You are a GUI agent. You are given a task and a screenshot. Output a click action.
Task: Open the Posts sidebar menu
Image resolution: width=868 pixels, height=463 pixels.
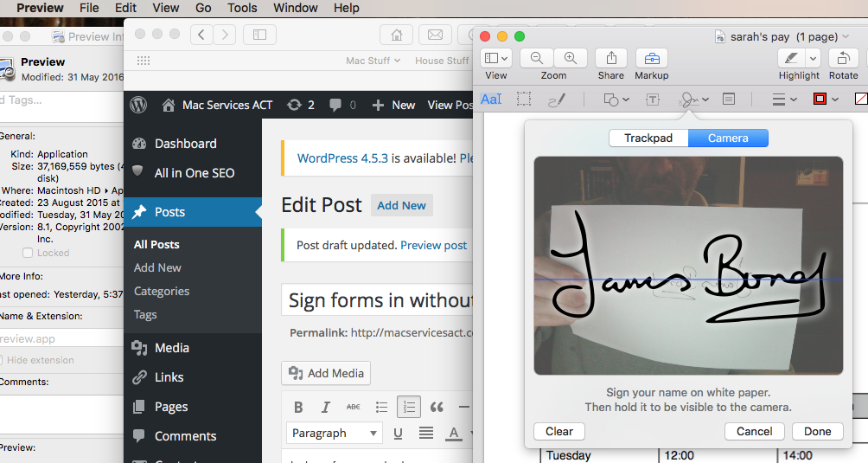[192, 212]
